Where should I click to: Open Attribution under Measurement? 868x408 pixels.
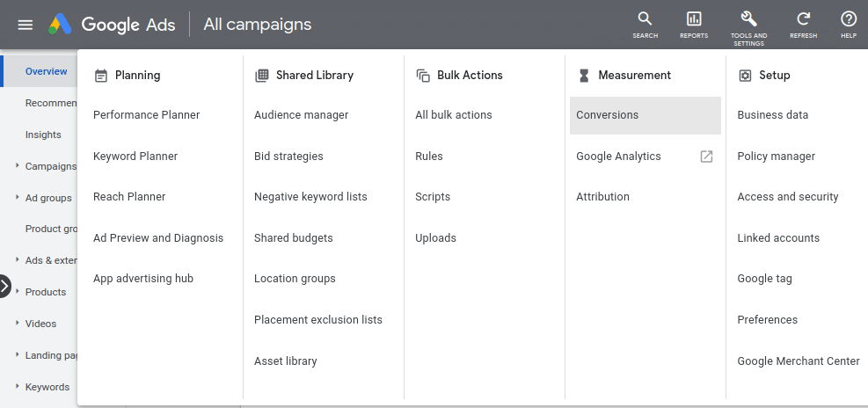(x=602, y=197)
